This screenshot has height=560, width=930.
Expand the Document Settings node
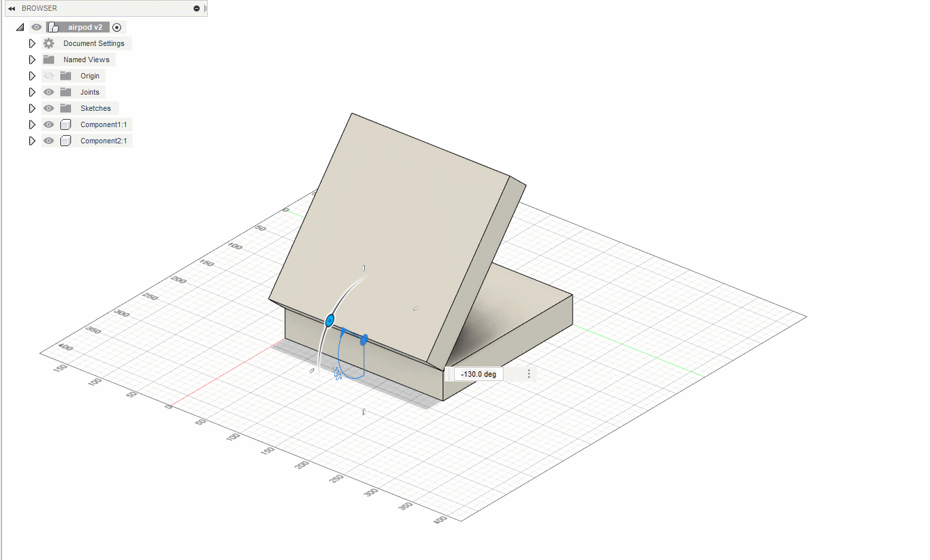[32, 43]
